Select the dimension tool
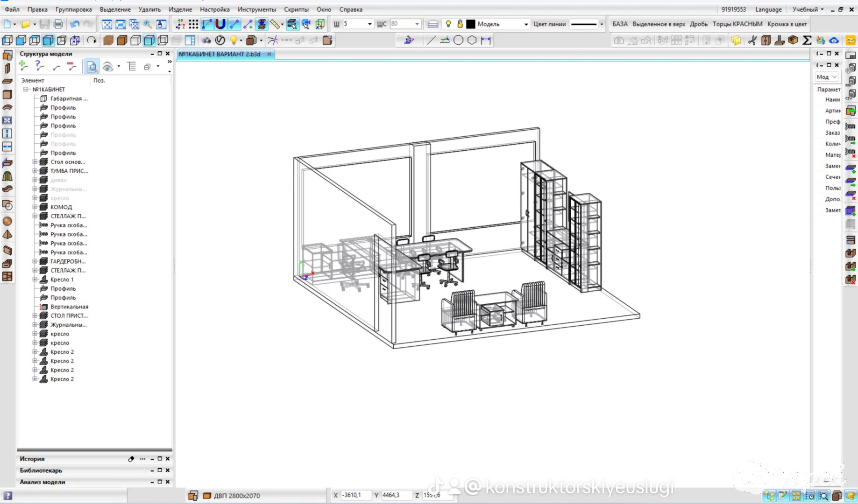 tap(486, 40)
